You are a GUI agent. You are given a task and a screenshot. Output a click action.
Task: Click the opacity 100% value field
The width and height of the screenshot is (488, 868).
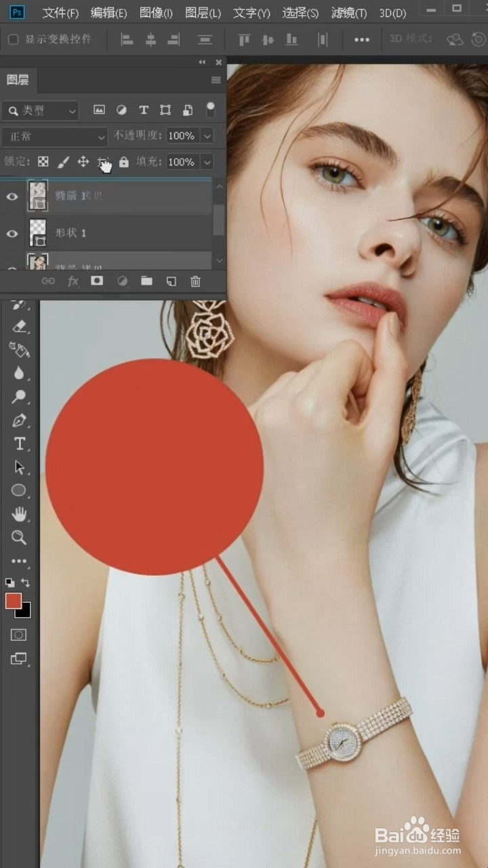pos(182,136)
